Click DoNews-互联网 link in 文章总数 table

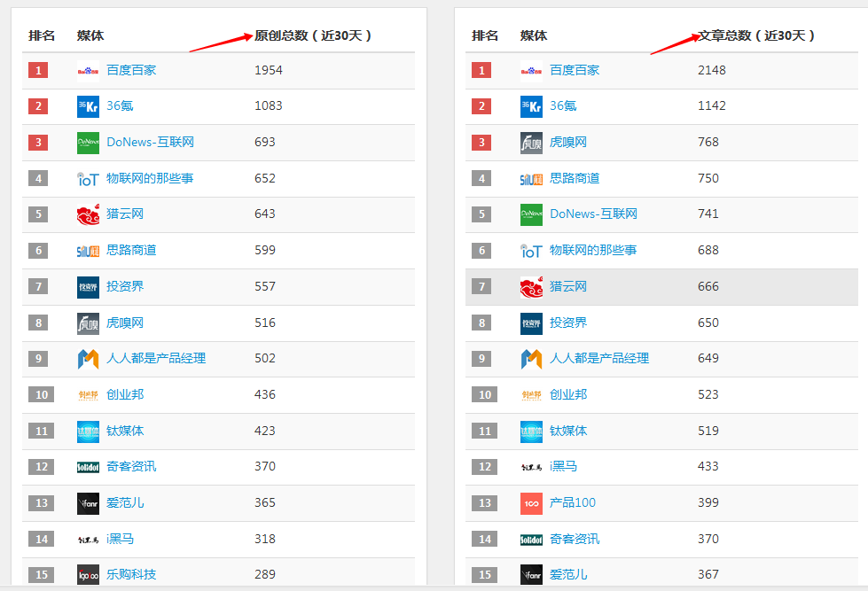(593, 214)
